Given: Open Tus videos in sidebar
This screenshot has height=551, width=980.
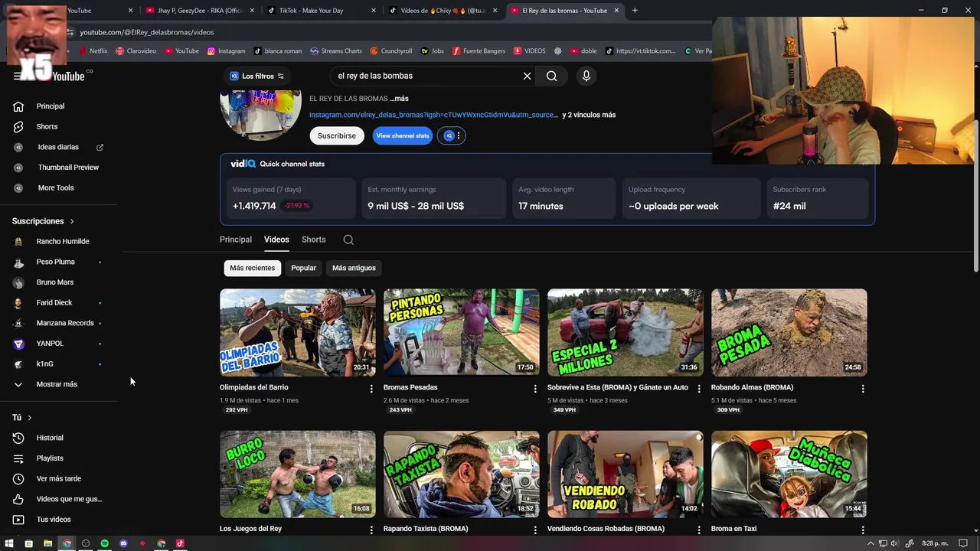Looking at the screenshot, I should 54,520.
